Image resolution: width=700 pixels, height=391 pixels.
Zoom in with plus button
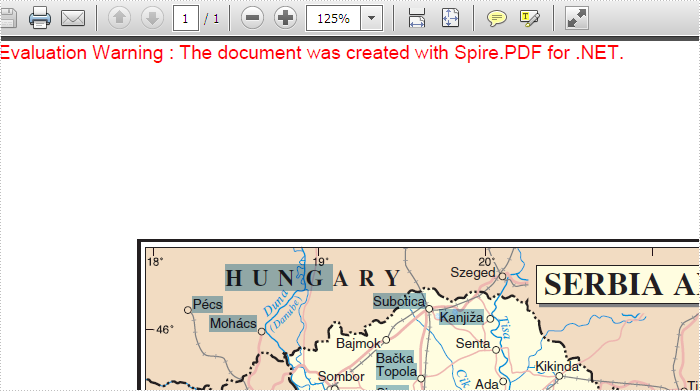pos(285,18)
